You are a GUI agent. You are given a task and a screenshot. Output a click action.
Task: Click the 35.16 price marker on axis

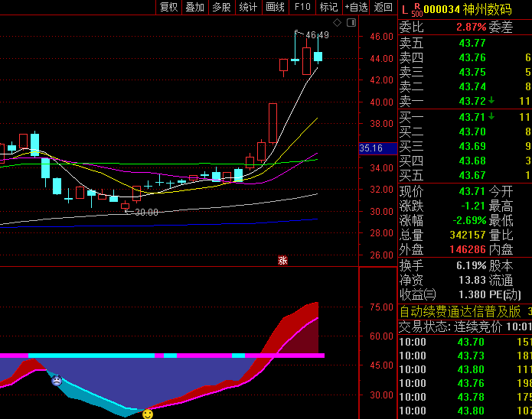[x=377, y=148]
